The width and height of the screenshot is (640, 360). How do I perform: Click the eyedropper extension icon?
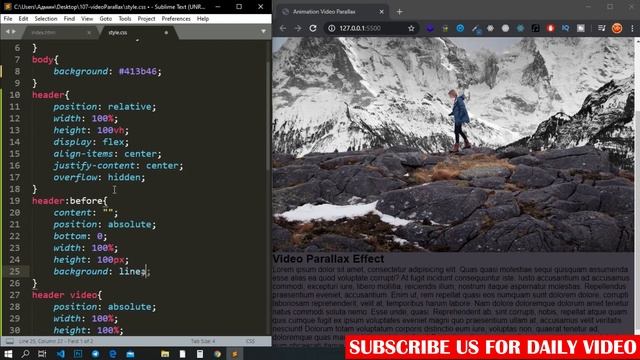click(476, 29)
